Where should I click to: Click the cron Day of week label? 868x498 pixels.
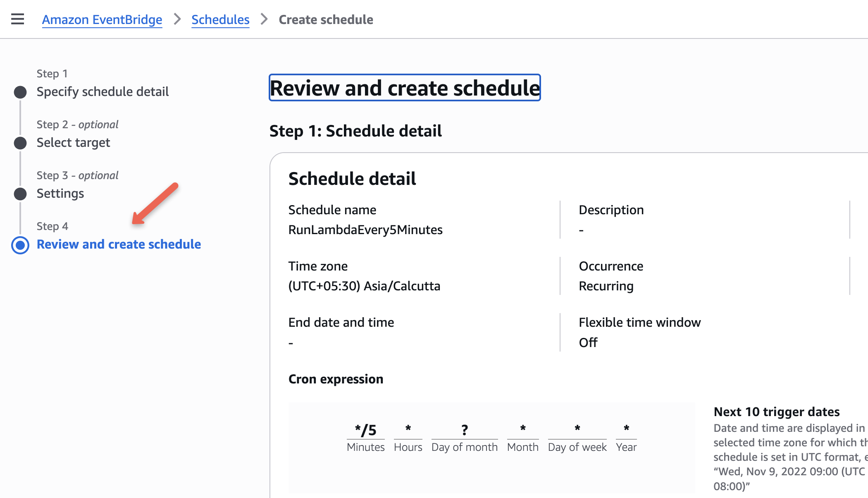coord(577,447)
